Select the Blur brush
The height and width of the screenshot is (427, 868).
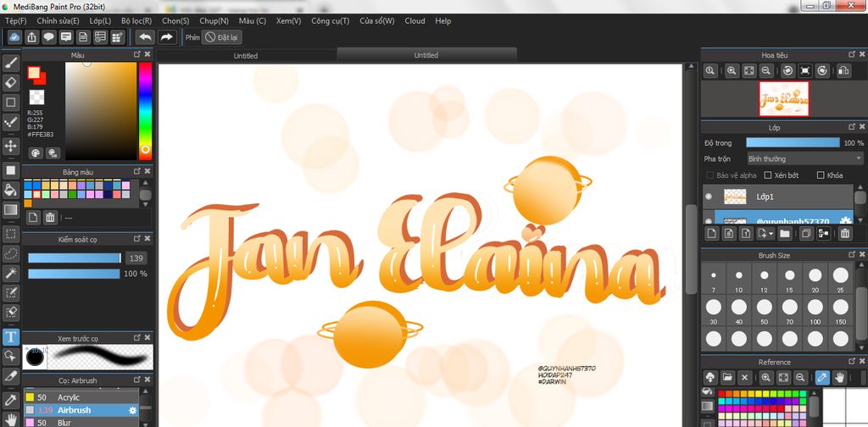[81, 423]
